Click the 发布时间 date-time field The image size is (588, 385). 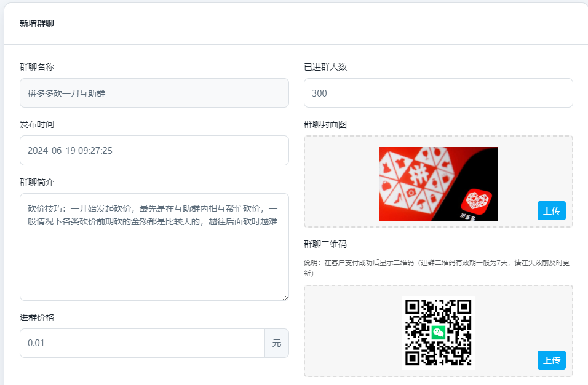click(x=154, y=150)
